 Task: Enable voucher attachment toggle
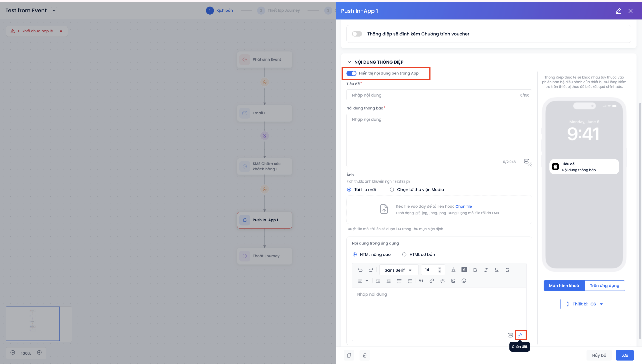tap(357, 34)
